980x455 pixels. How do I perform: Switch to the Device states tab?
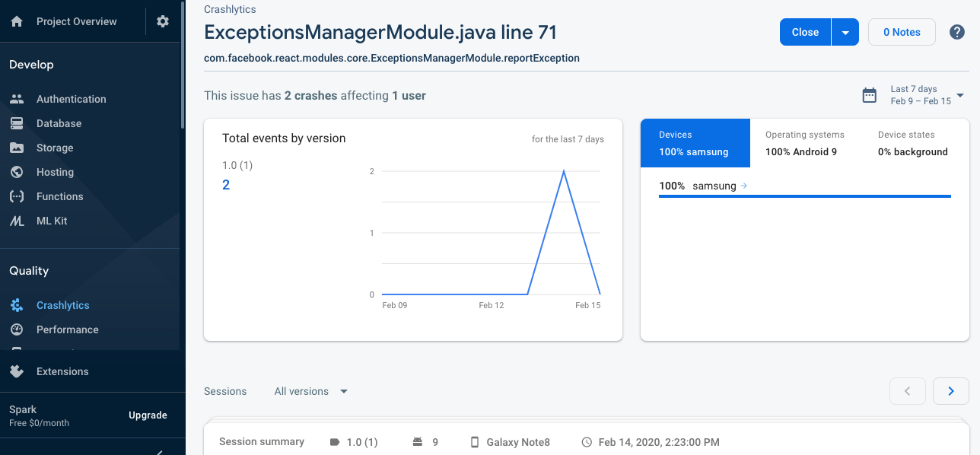913,143
